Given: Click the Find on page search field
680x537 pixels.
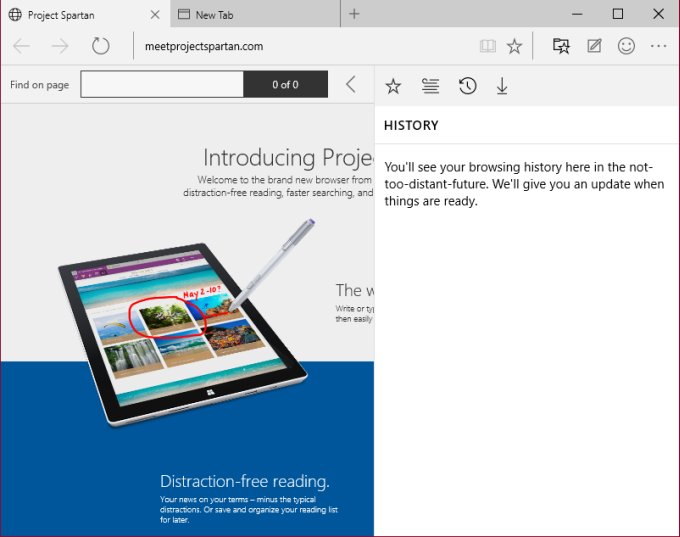Looking at the screenshot, I should point(162,85).
